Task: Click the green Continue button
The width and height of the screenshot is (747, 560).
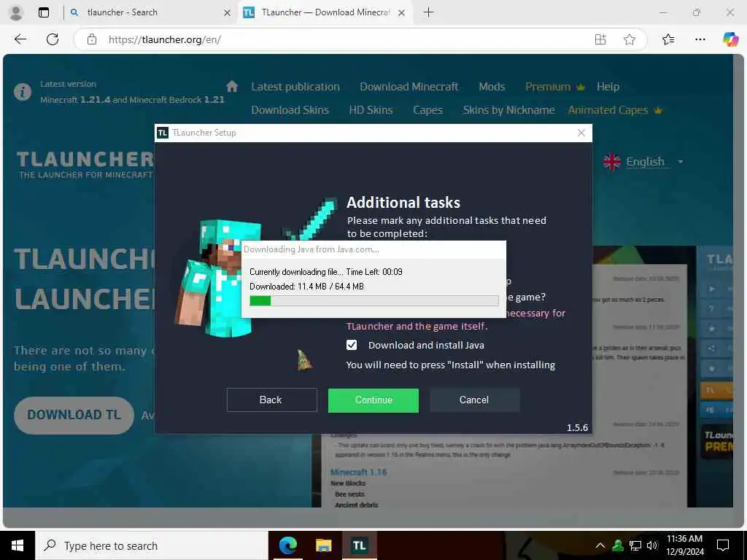Action: point(373,400)
